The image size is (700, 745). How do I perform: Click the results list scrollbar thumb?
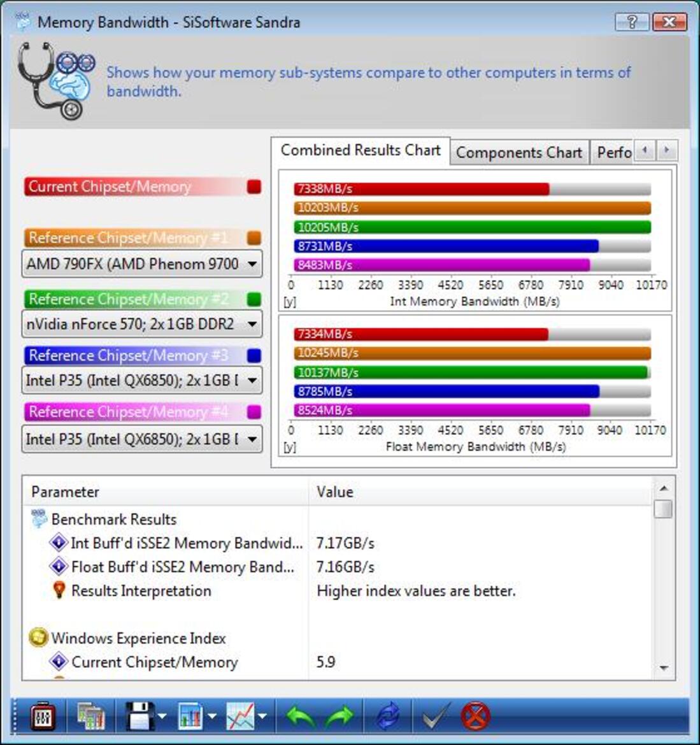(664, 508)
